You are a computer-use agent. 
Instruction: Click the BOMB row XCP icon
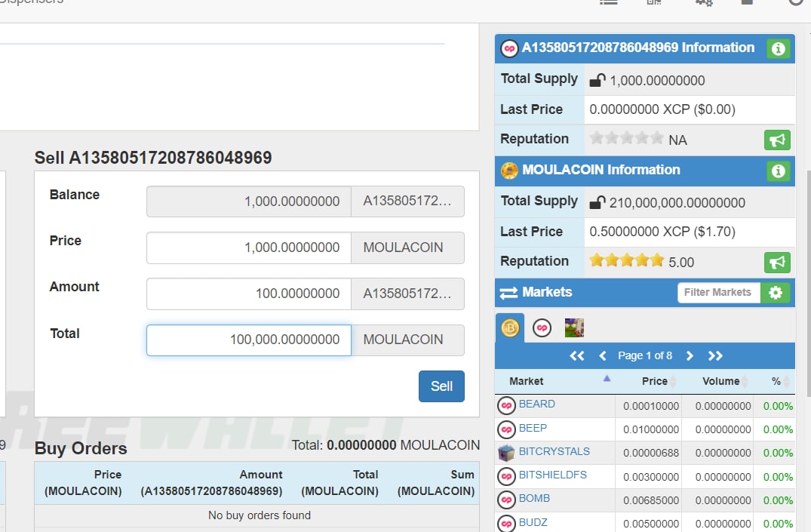506,500
